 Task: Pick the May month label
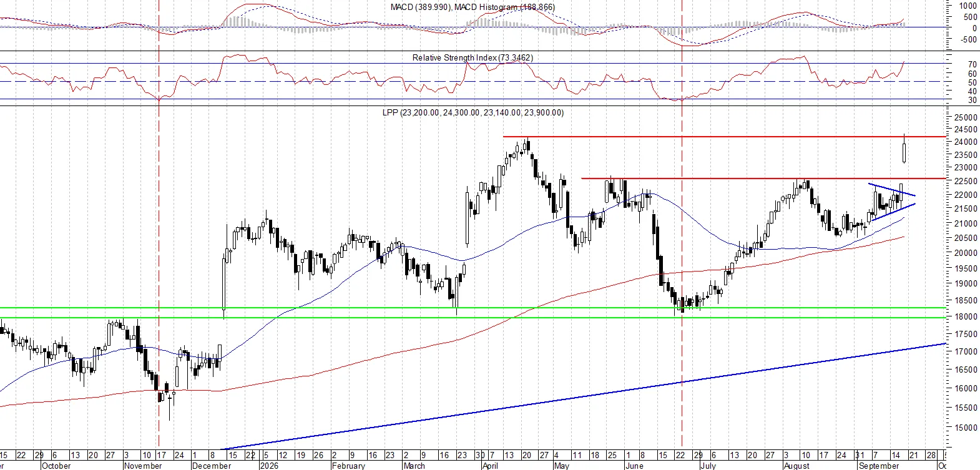pos(562,466)
